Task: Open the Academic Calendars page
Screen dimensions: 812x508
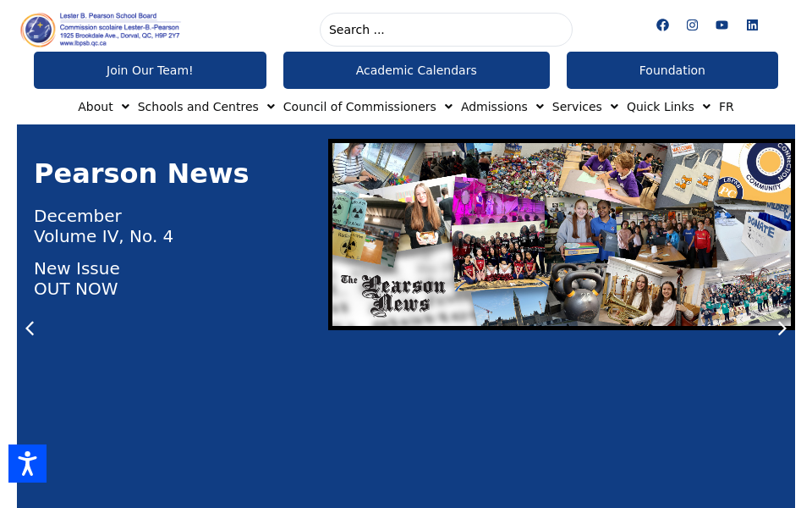Action: tap(416, 70)
